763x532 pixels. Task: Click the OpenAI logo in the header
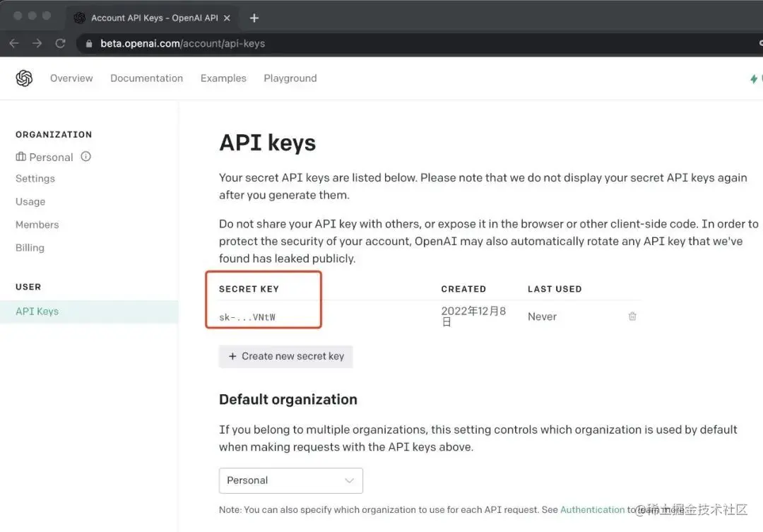tap(24, 78)
